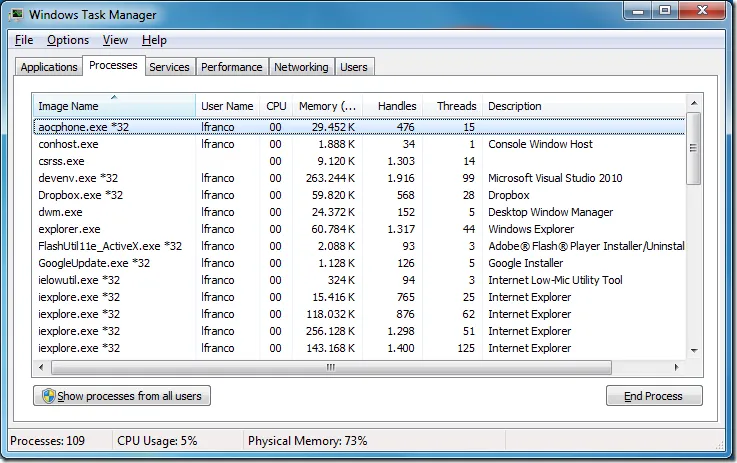The height and width of the screenshot is (463, 737).
Task: Open the View menu
Action: pyautogui.click(x=115, y=40)
